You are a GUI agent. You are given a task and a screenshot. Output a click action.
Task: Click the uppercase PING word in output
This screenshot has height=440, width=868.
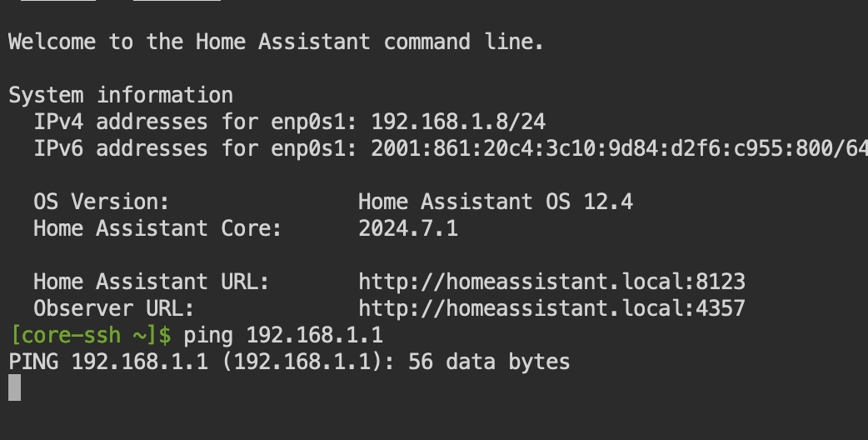[33, 362]
